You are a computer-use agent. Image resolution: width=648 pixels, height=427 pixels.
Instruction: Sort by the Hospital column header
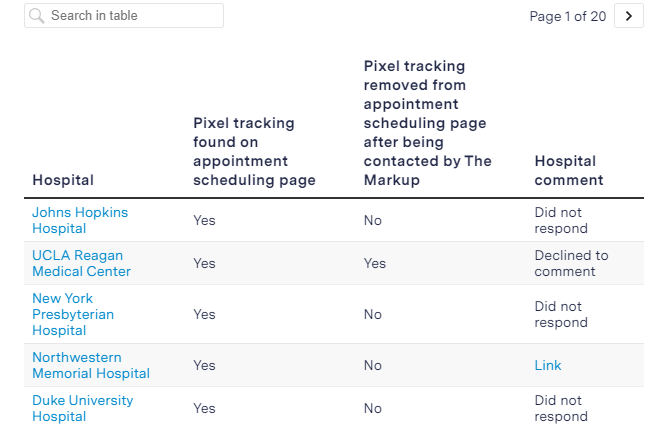(63, 180)
